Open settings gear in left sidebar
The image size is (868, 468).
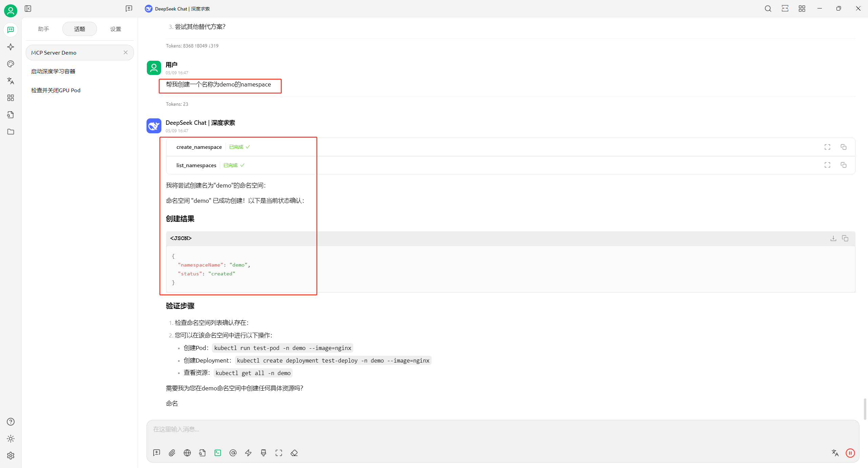(x=11, y=455)
